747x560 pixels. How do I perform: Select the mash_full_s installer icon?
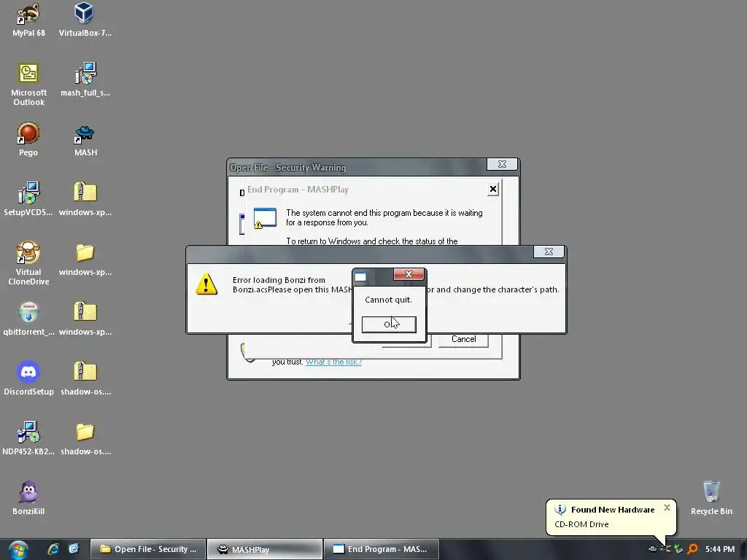tap(85, 79)
